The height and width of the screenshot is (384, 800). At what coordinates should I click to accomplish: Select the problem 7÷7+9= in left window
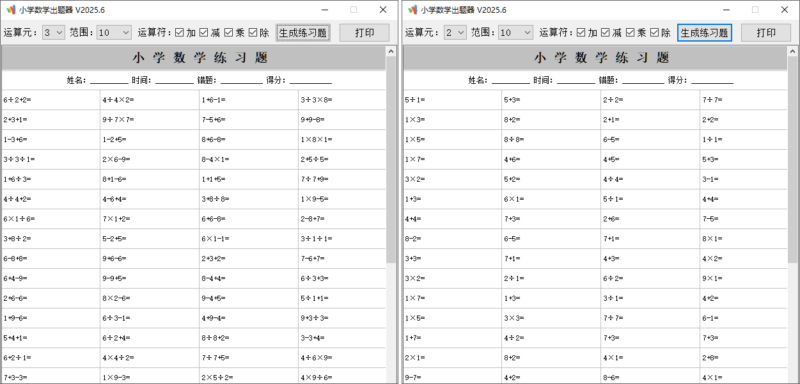coord(315,180)
